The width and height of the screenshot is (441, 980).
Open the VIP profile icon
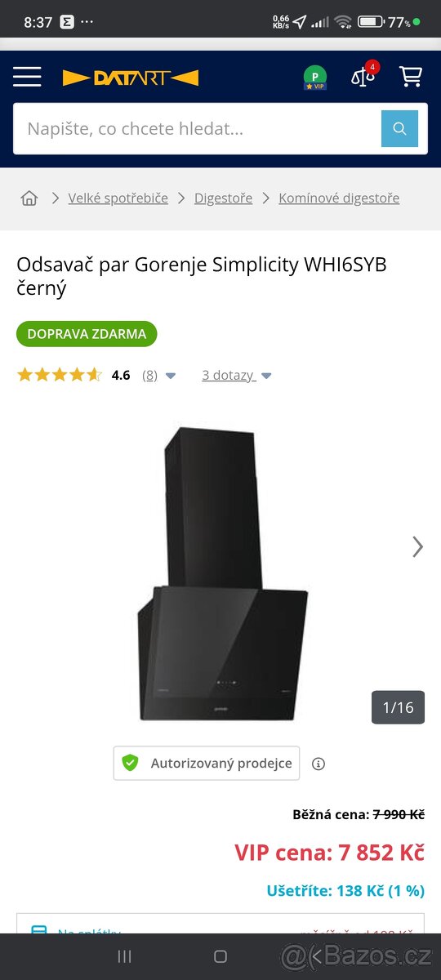point(315,78)
